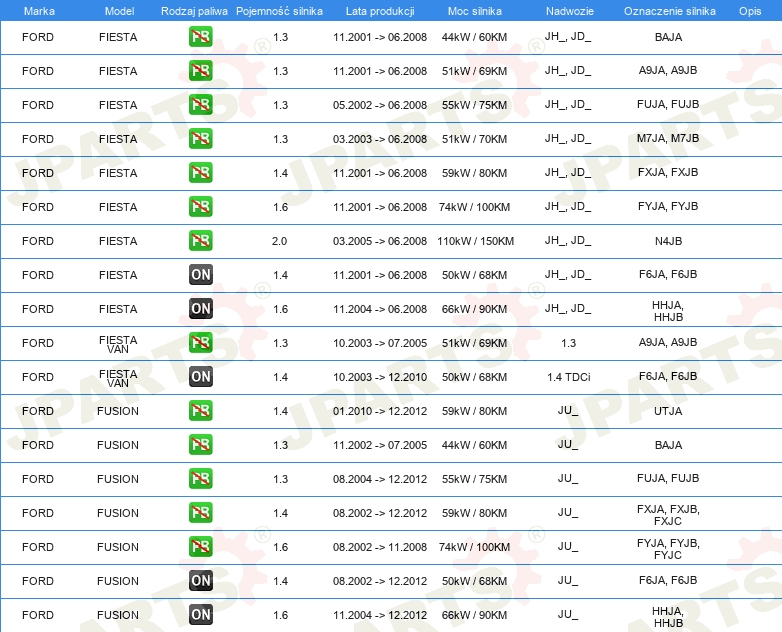Select petrol icon in Fusion FXJA, FXJB, FXJC row
Viewport: 782px width, 632px height.
[200, 512]
